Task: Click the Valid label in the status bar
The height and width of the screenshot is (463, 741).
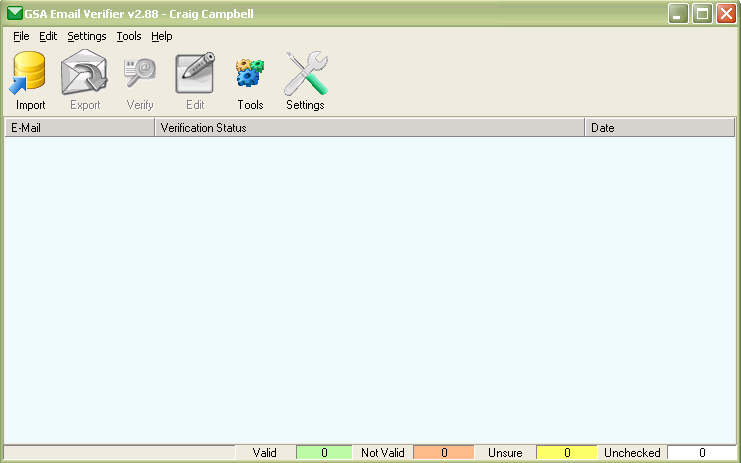Action: [x=265, y=453]
